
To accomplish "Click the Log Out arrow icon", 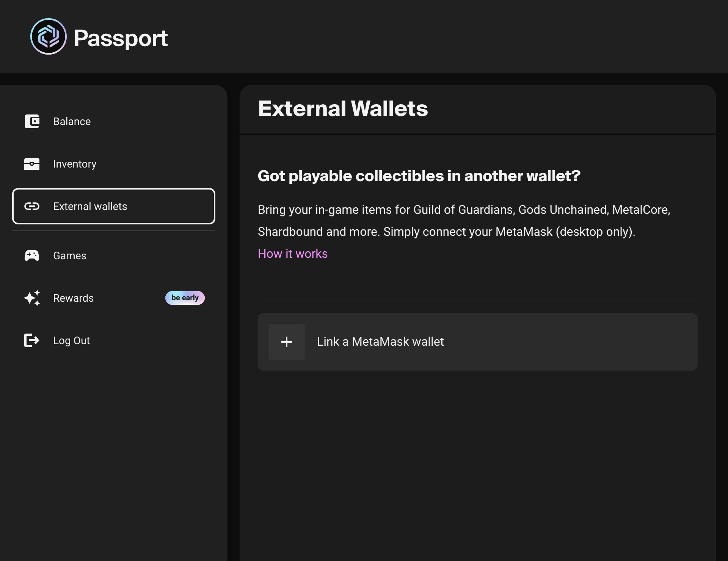I will click(32, 340).
